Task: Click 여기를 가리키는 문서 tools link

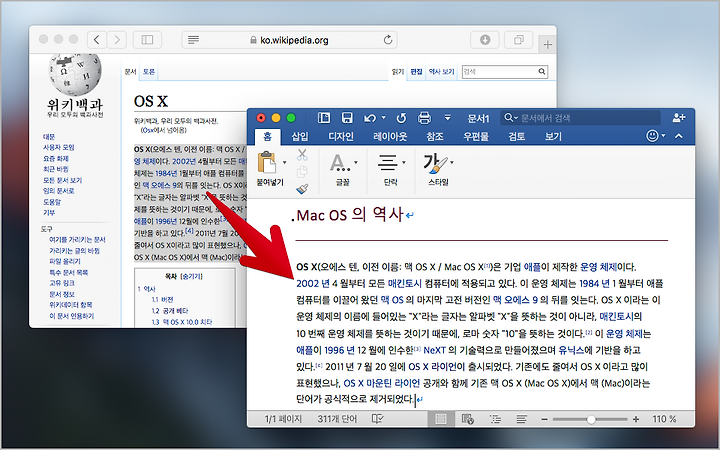Action: (77, 240)
